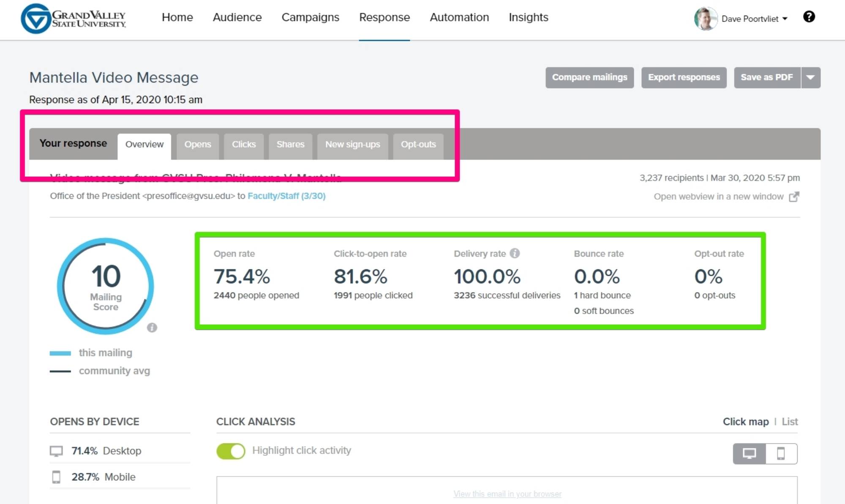This screenshot has height=504, width=845.
Task: Click the open webview external link icon
Action: [x=794, y=197]
